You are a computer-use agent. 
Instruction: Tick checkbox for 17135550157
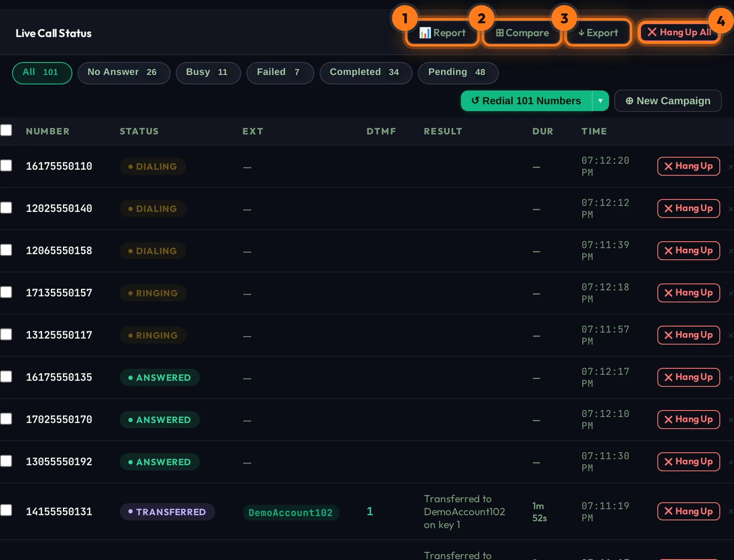(x=6, y=292)
